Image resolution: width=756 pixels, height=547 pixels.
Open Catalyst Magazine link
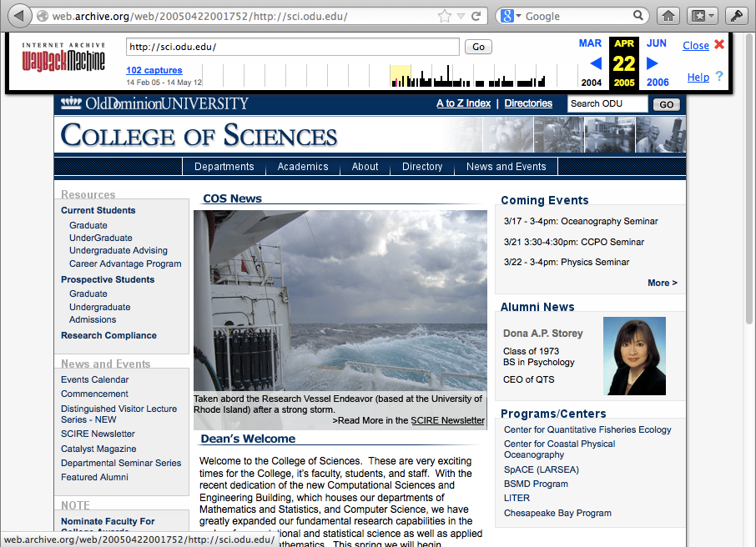coord(98,449)
